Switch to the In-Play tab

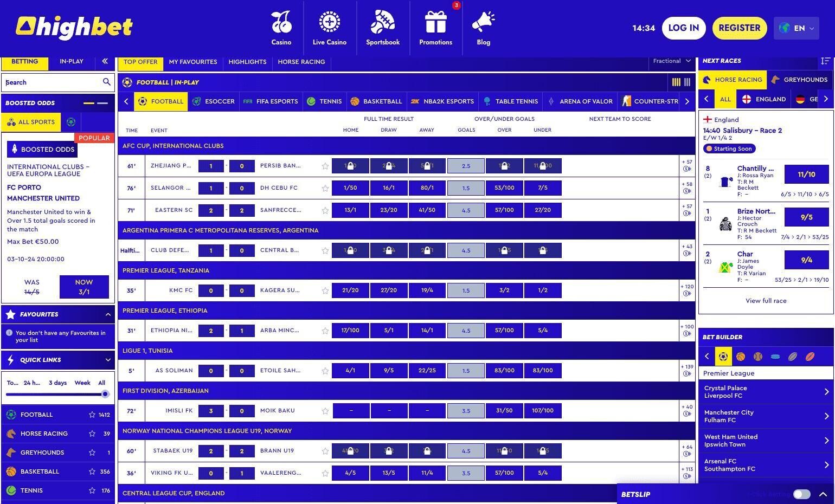[x=72, y=62]
